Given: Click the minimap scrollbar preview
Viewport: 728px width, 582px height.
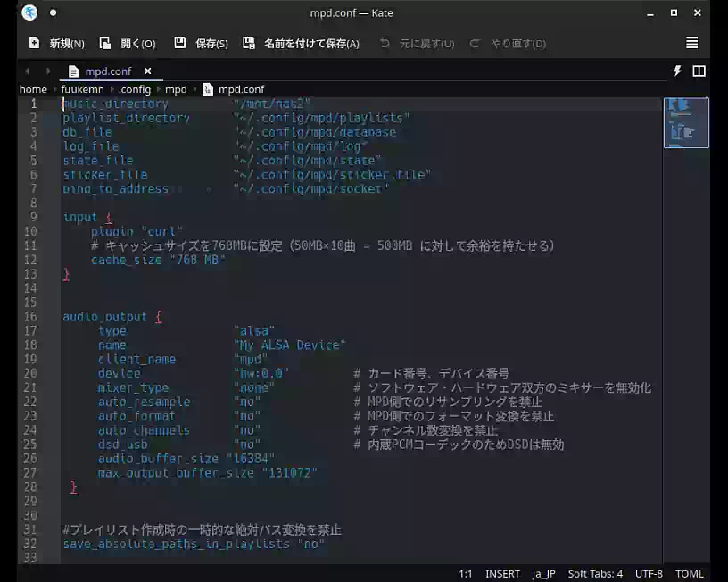Looking at the screenshot, I should point(686,122).
